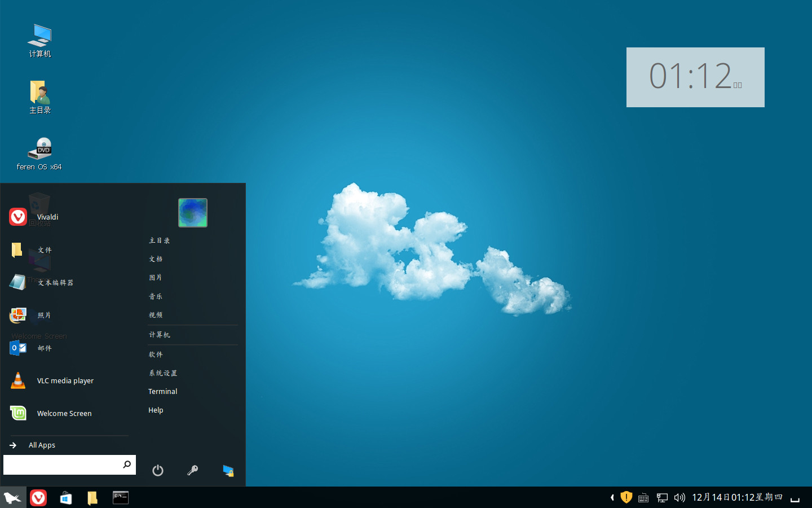Click the yellow security shield tray icon

click(x=626, y=497)
